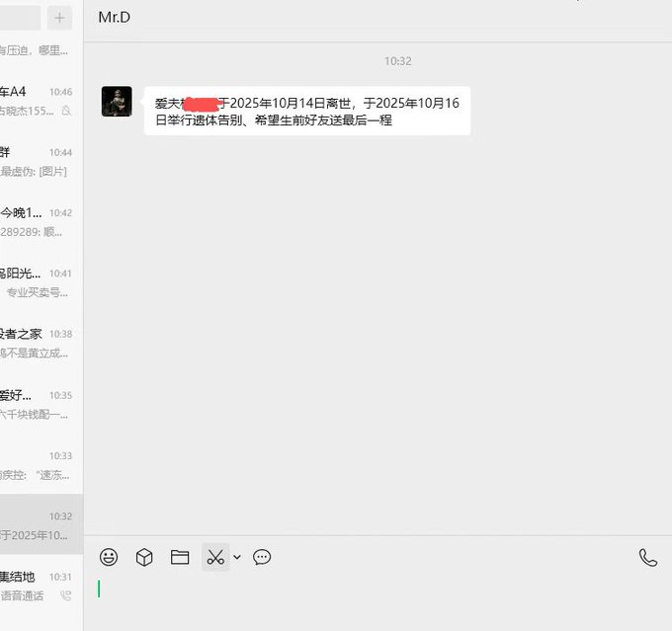This screenshot has height=631, width=672.
Task: Click the muted bell icon at 10:46 chat
Action: (x=66, y=111)
